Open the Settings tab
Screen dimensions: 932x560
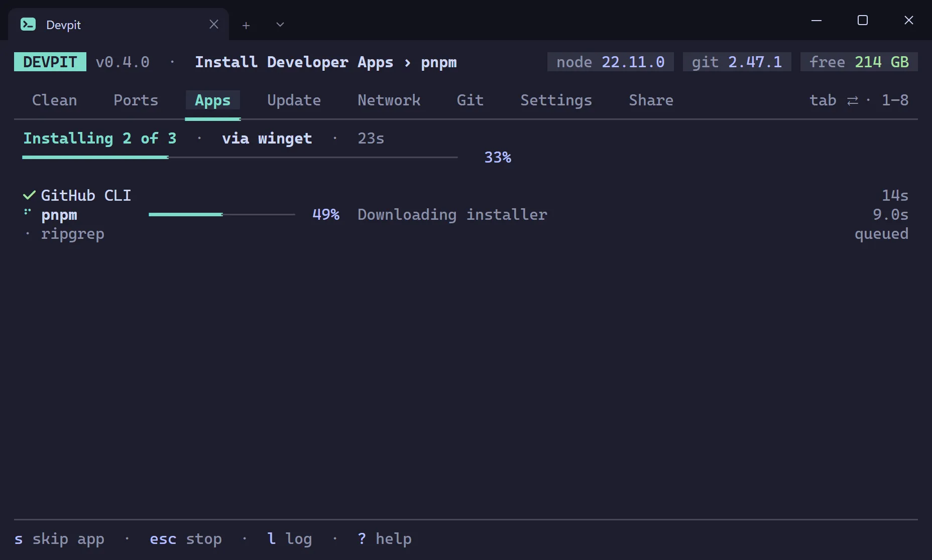coord(556,100)
